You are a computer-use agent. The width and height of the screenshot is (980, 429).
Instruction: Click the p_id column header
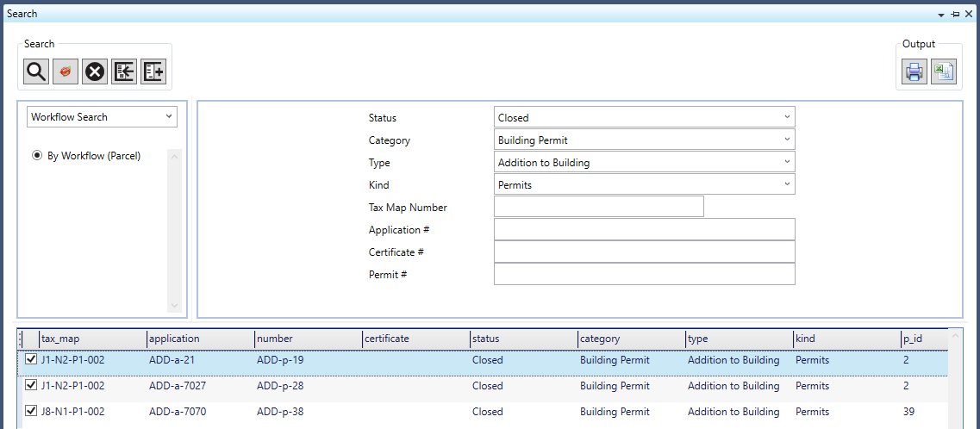click(x=922, y=339)
